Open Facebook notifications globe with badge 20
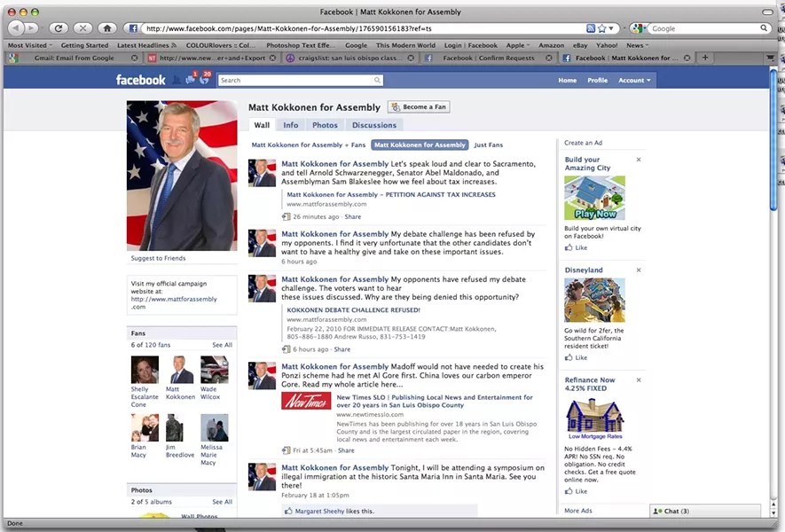 [x=205, y=79]
